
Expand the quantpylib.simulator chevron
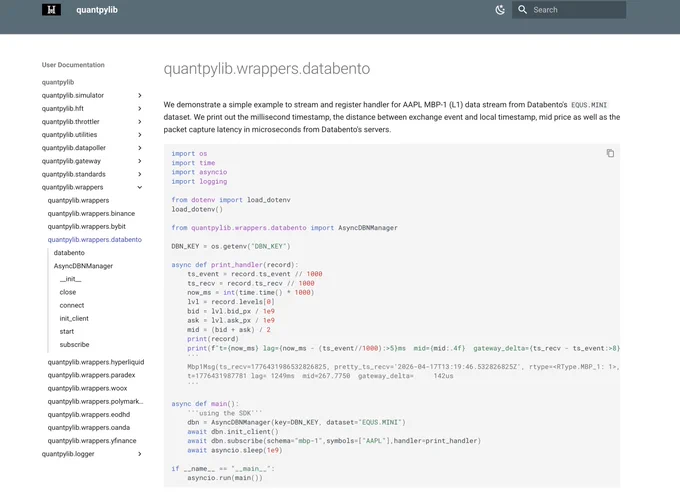click(x=140, y=95)
